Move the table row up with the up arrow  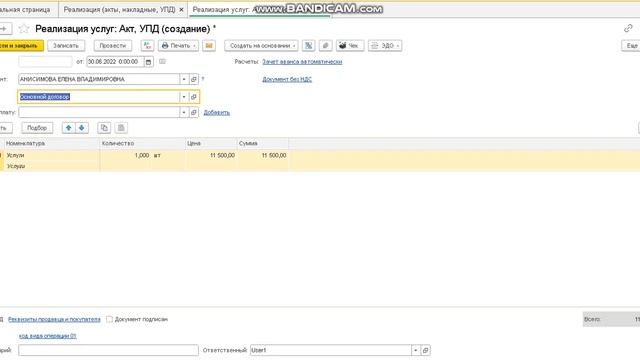[x=69, y=128]
